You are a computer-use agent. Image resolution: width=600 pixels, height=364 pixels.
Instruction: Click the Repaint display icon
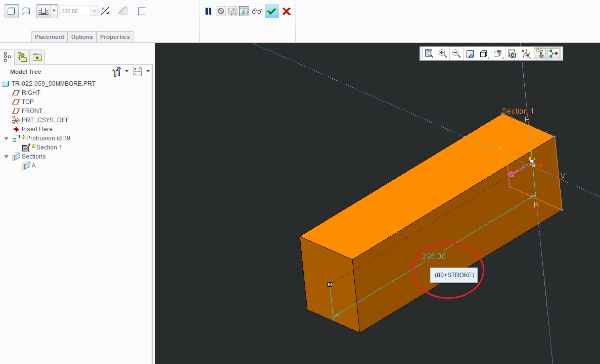(470, 54)
